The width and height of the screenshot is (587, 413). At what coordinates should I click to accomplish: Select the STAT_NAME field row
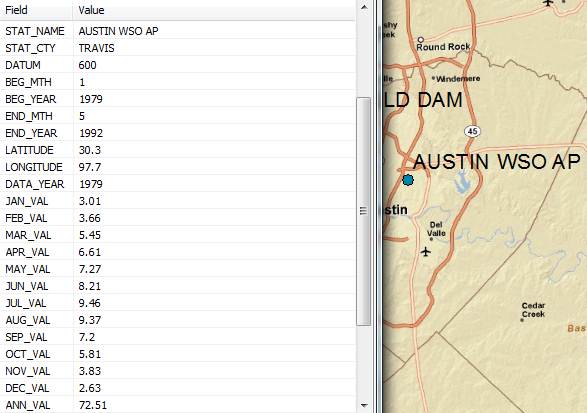[x=177, y=31]
